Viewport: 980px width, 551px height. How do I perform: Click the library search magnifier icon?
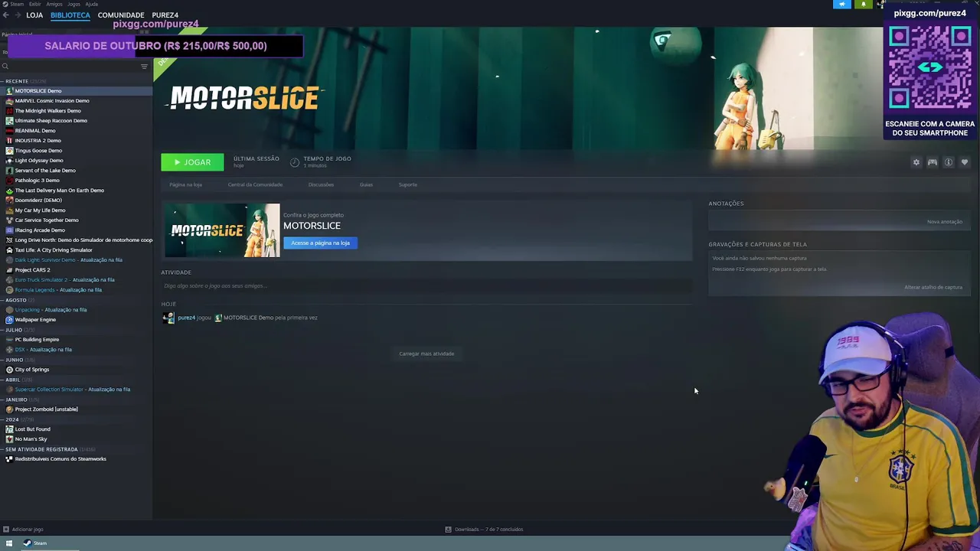[5, 67]
